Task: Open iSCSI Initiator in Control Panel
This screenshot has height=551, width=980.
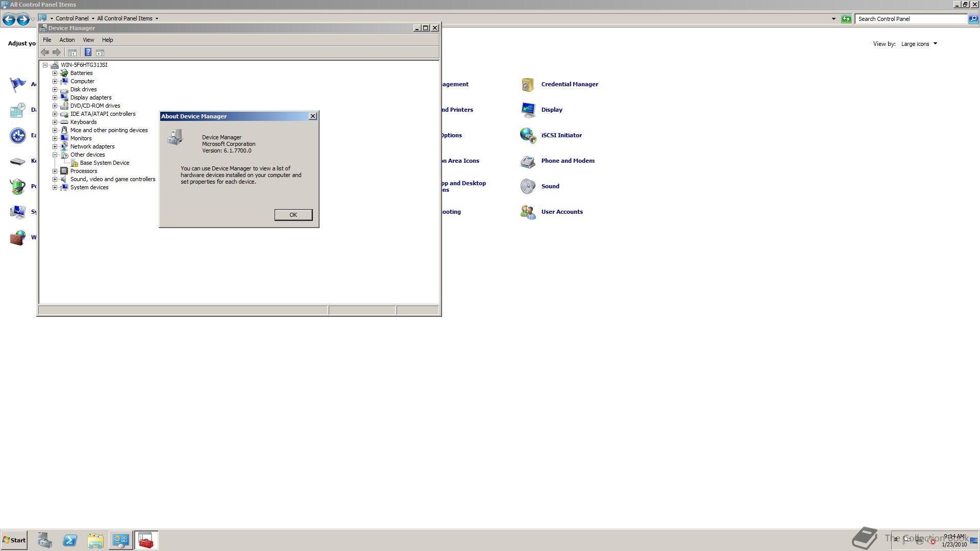Action: click(x=561, y=135)
